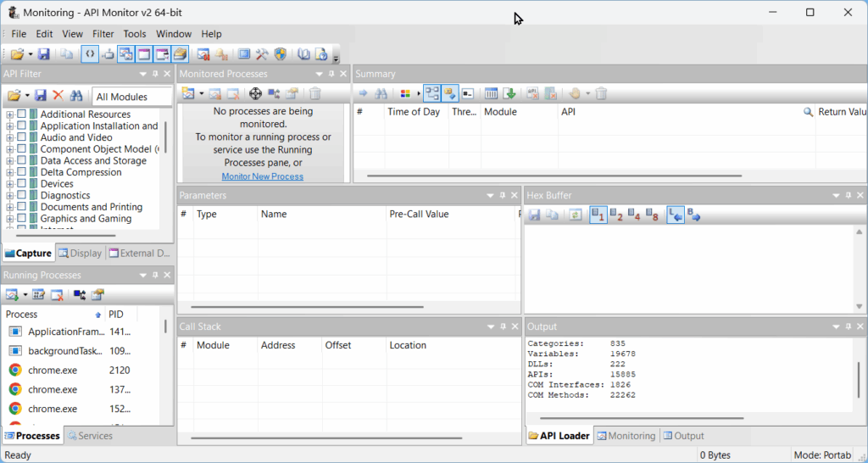Screen dimensions: 868x463
Task: Switch to the Services tab
Action: coord(90,436)
